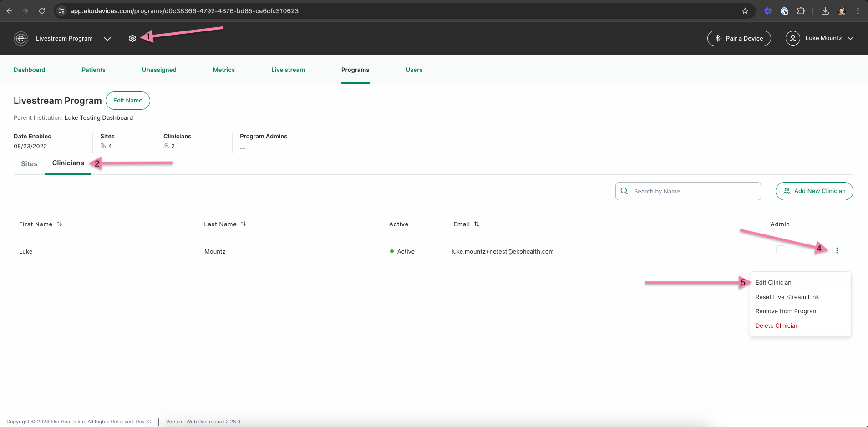Choose Delete Clinician in the menu

coord(777,326)
